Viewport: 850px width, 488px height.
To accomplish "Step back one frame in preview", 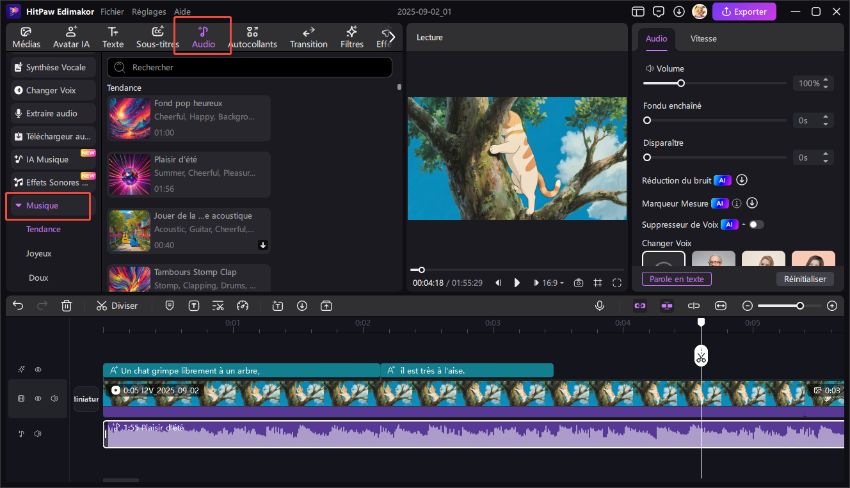I will pyautogui.click(x=498, y=282).
